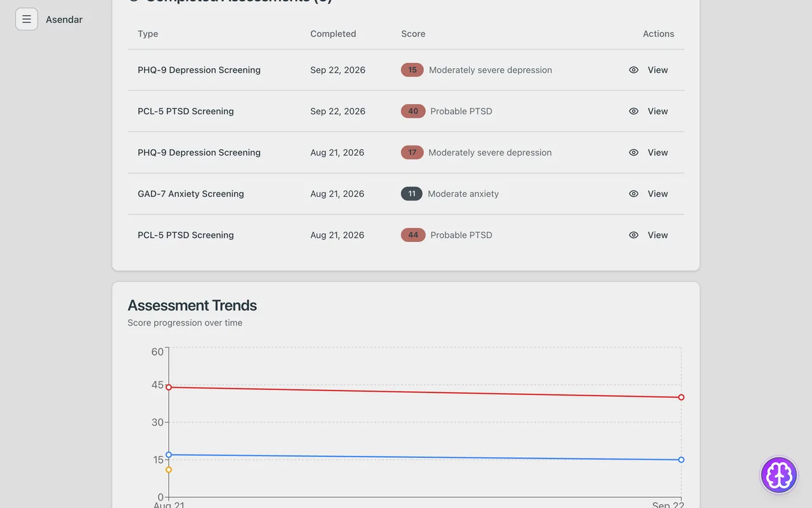Click 'Score progression over time' subtitle
812x508 pixels.
click(185, 323)
